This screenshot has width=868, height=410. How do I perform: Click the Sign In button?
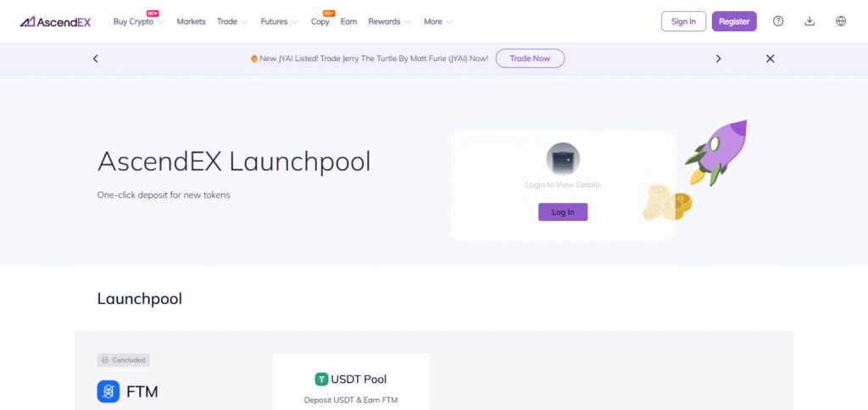point(684,21)
